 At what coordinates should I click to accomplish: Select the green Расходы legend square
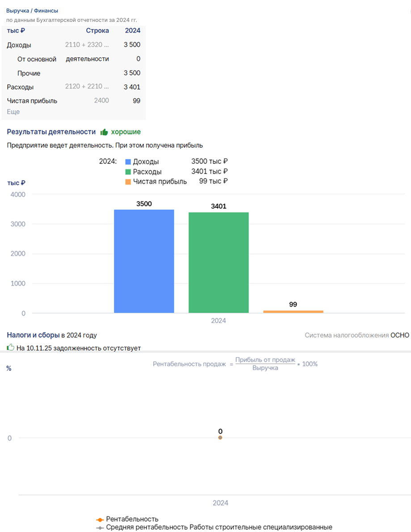click(128, 172)
